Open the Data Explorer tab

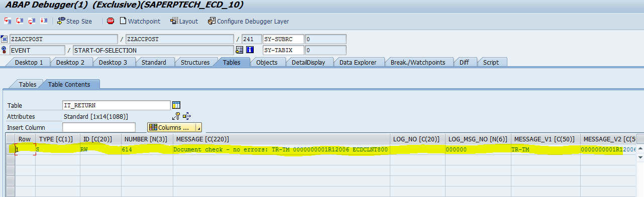coord(358,62)
